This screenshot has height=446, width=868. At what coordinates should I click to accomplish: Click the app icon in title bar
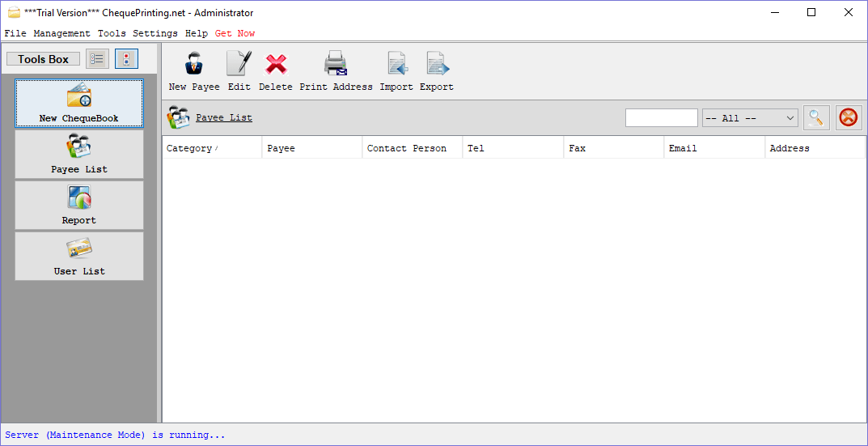tap(14, 12)
